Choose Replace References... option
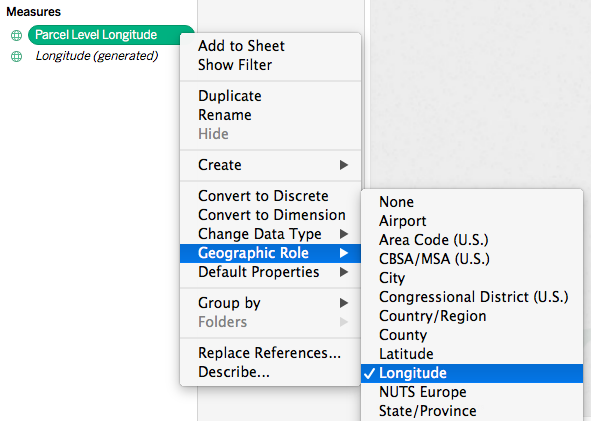591x421 pixels. (x=269, y=353)
